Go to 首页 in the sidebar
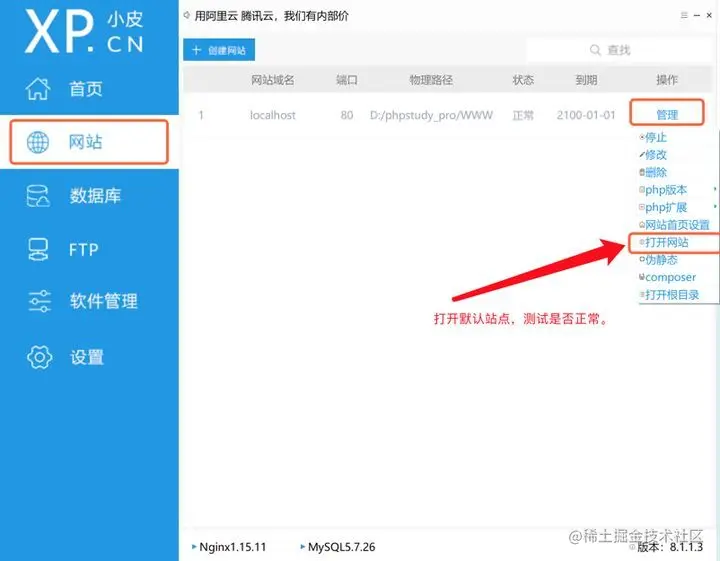720x561 pixels. [86, 89]
